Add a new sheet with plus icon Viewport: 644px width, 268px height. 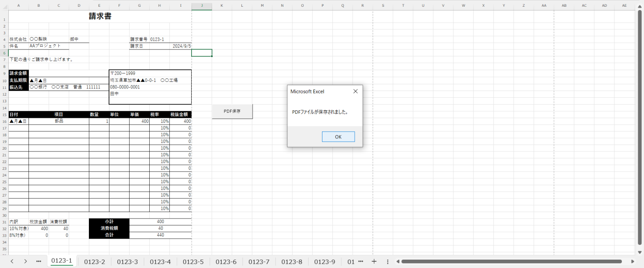point(374,261)
